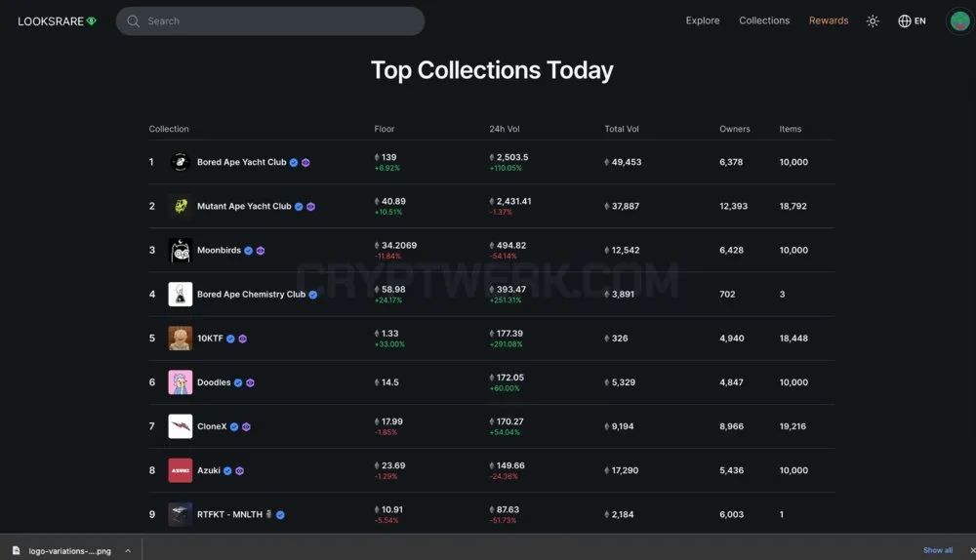Click the Collection column header

coord(169,129)
